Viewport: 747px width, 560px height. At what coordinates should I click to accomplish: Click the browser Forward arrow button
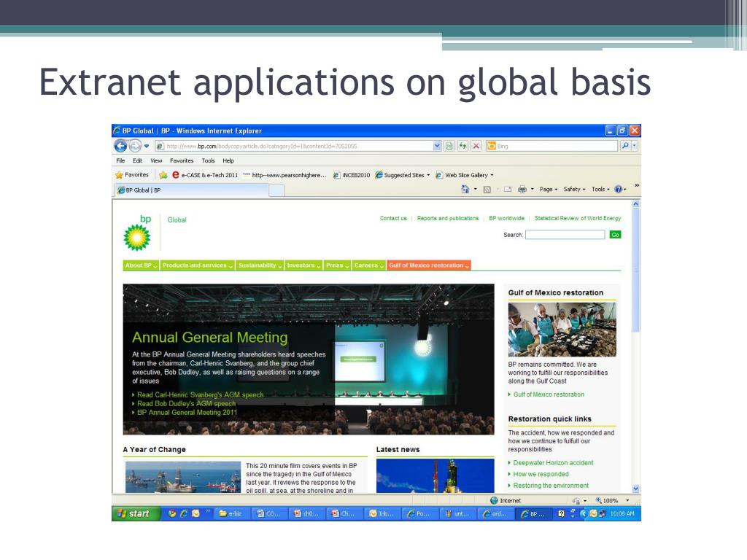tap(135, 146)
